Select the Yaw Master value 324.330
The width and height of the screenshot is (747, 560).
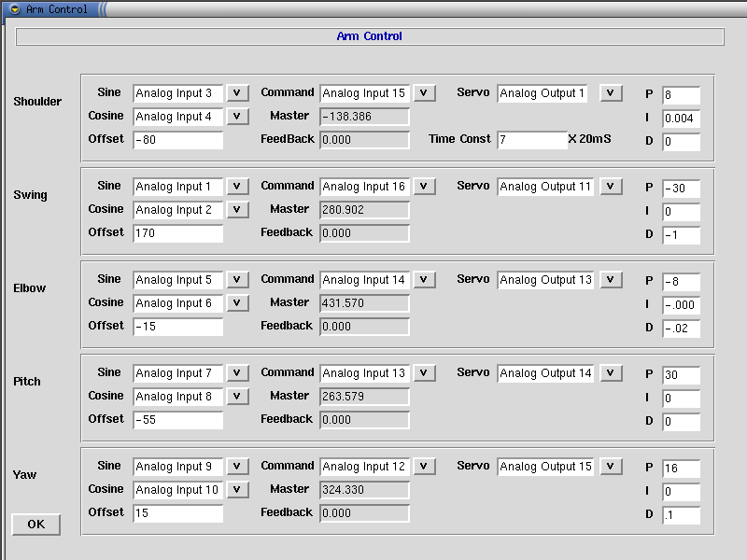point(364,490)
